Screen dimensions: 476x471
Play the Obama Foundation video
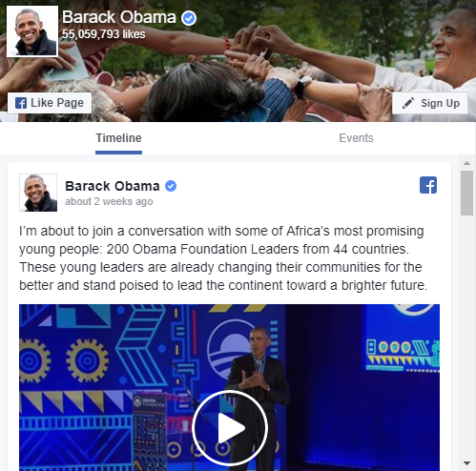pos(230,428)
